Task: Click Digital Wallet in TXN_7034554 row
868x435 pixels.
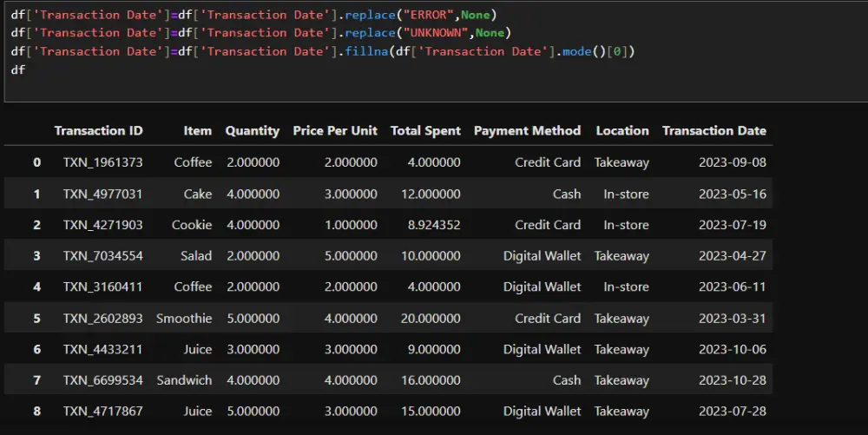Action: tap(542, 255)
